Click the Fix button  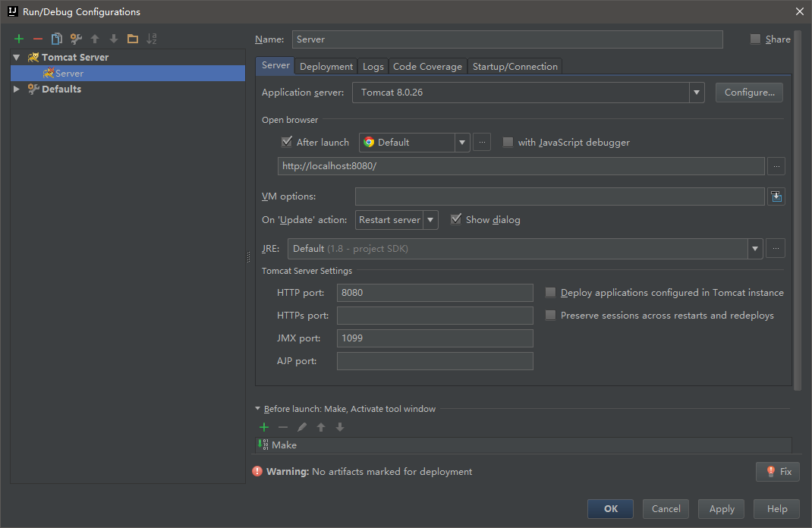[x=778, y=472]
